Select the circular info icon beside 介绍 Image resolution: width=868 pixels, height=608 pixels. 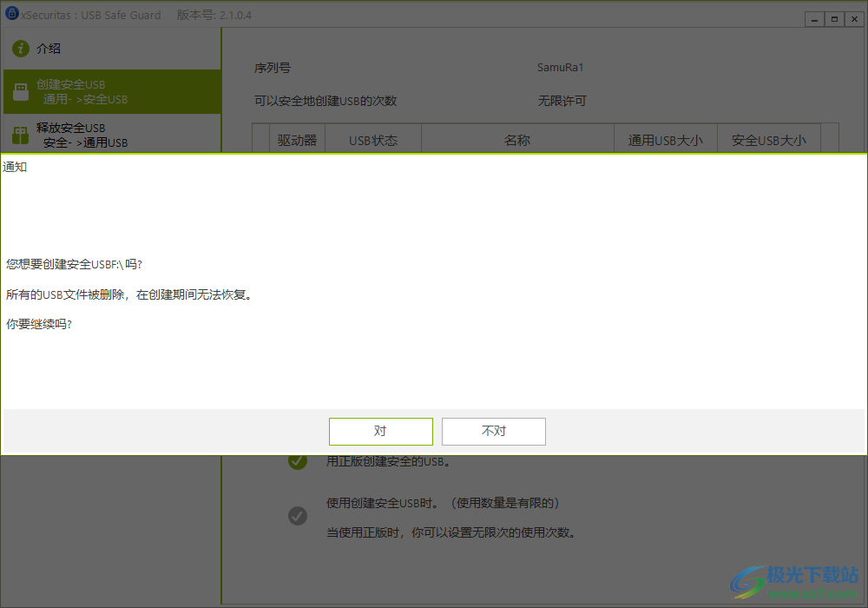(22, 49)
